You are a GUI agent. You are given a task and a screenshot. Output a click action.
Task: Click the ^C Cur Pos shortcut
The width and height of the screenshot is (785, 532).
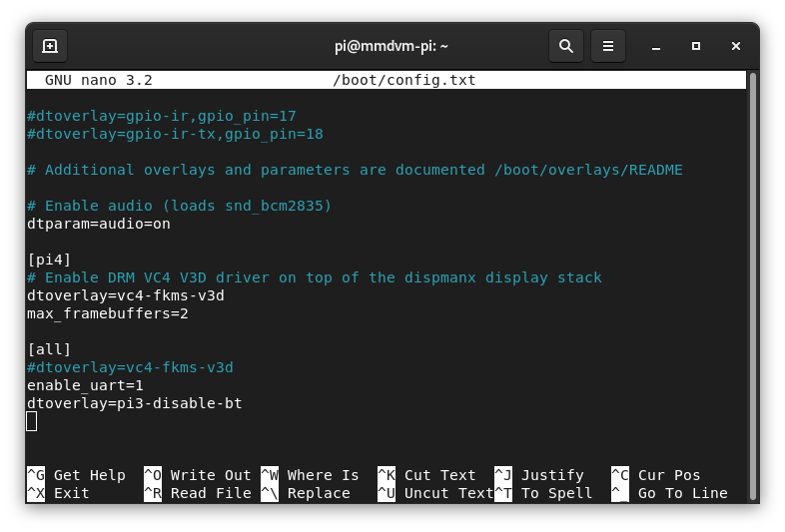656,475
